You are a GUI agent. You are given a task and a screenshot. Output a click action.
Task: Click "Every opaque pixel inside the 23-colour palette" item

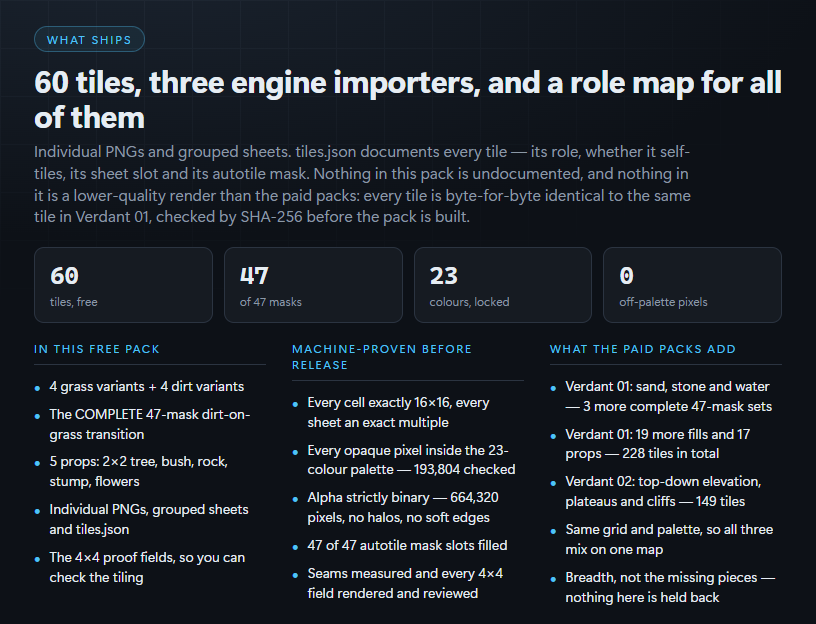[x=411, y=460]
